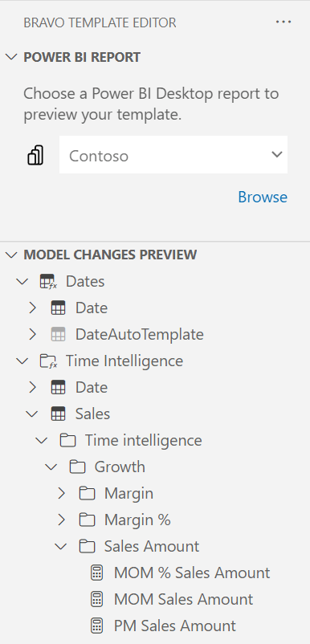The width and height of the screenshot is (310, 644).
Task: Expand the Margin % folder chevron
Action: coord(62,520)
